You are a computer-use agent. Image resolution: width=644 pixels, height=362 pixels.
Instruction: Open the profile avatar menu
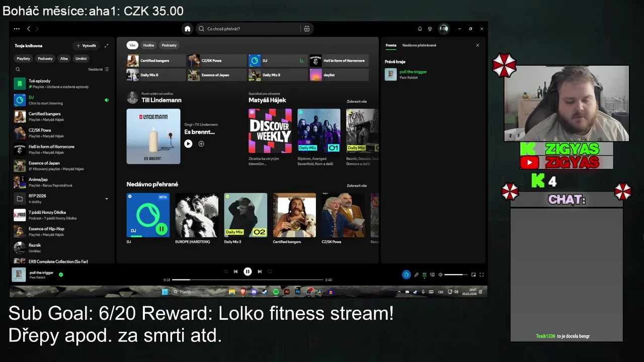point(443,29)
